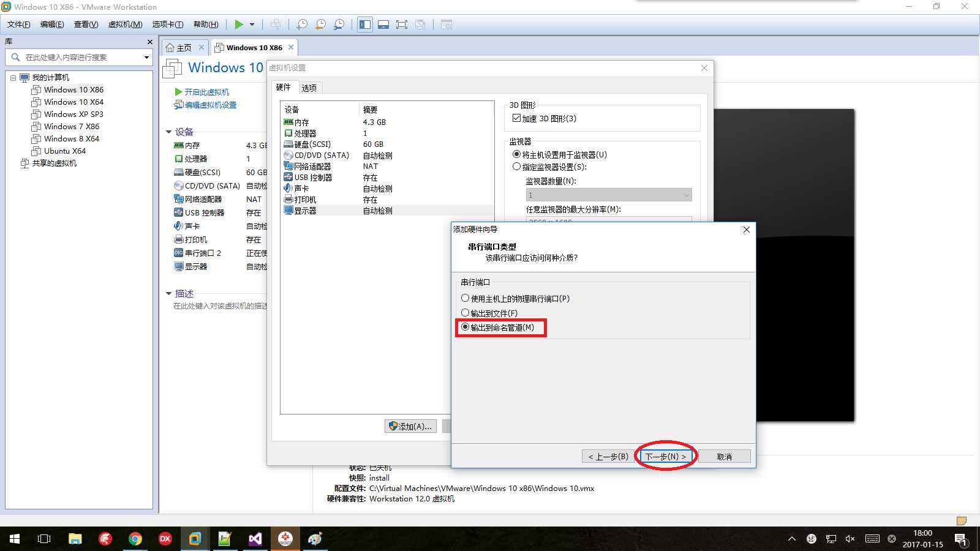The image size is (980, 551).
Task: Click the green power on VM toolbar icon
Action: tap(239, 24)
